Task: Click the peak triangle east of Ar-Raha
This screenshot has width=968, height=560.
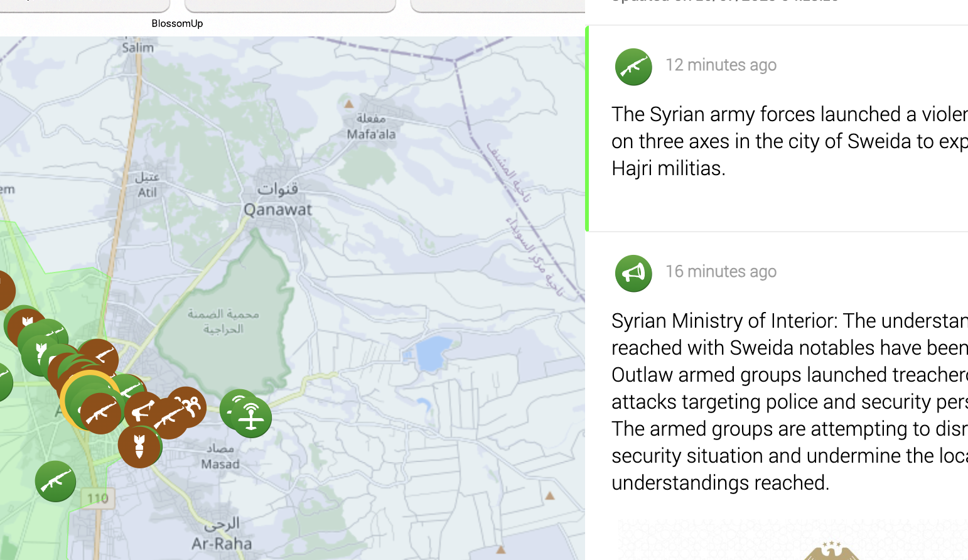Action: click(500, 549)
